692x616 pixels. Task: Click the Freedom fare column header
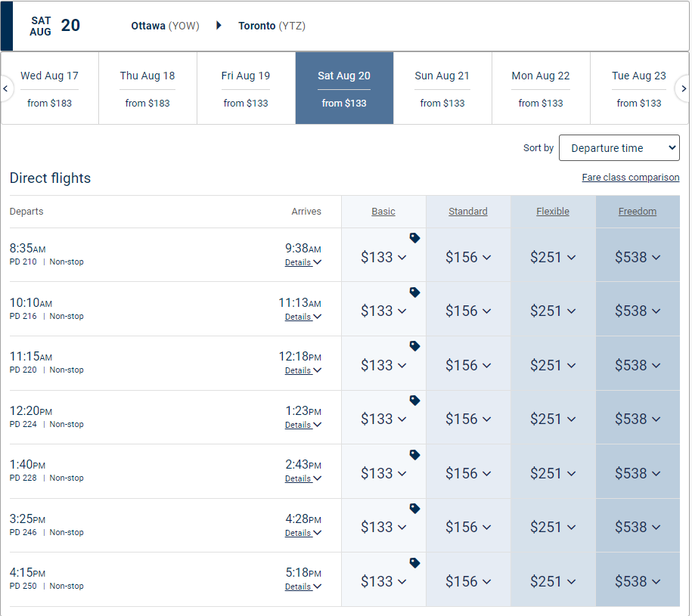638,212
